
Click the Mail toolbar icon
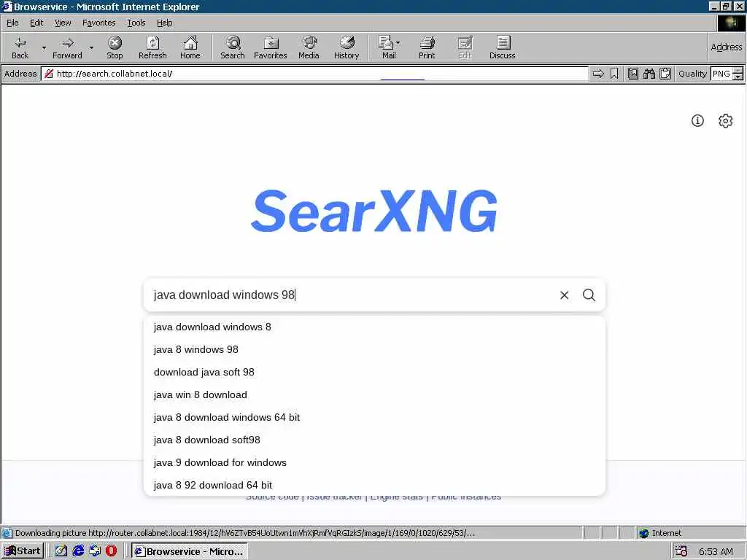click(387, 47)
